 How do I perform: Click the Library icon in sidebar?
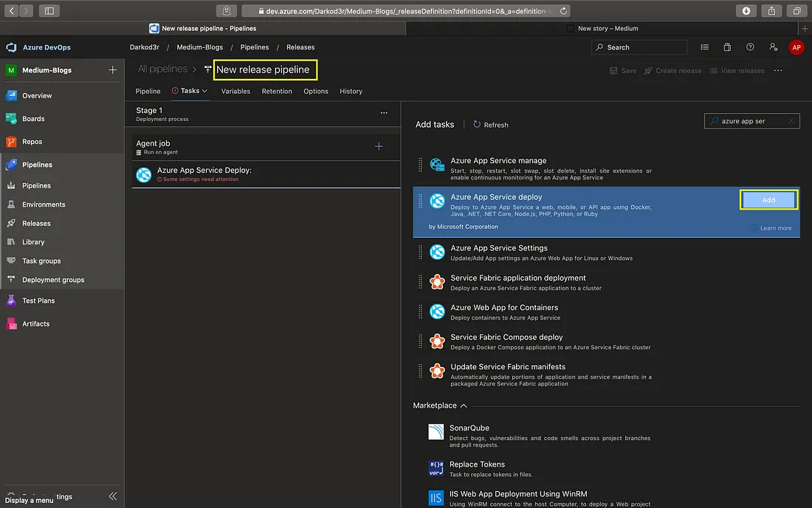pyautogui.click(x=11, y=242)
